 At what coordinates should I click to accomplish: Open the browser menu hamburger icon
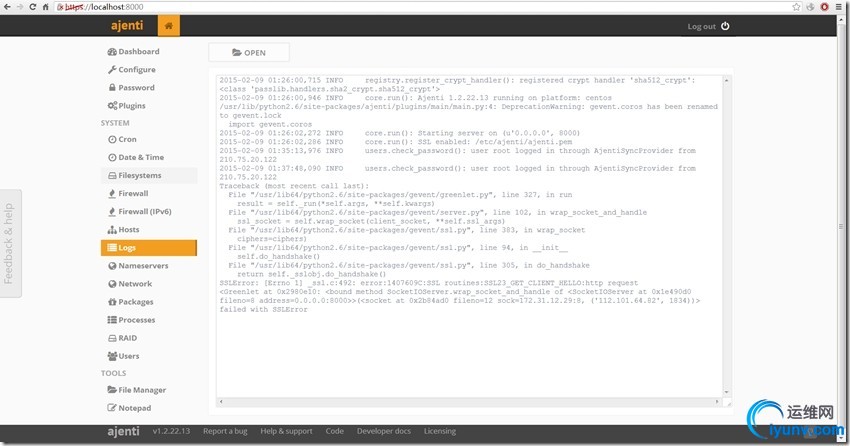839,7
